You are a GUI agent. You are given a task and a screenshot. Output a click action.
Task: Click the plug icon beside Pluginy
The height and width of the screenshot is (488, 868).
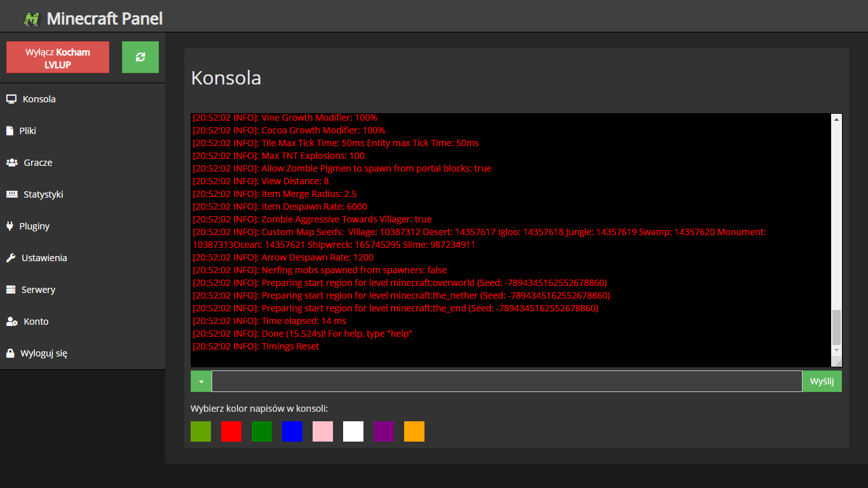10,226
